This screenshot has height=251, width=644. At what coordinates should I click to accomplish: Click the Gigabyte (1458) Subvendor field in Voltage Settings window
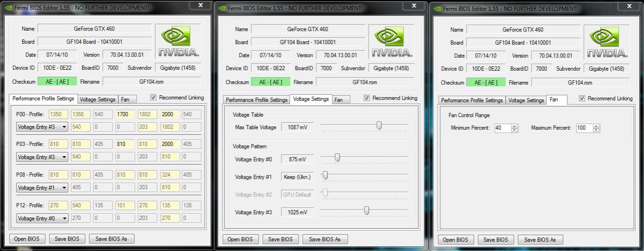coord(391,68)
